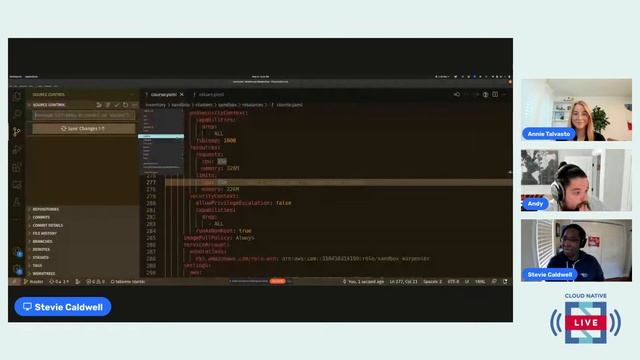Viewport: 640px width, 360px height.
Task: Click Andy's webcam thumbnail
Action: (x=576, y=180)
